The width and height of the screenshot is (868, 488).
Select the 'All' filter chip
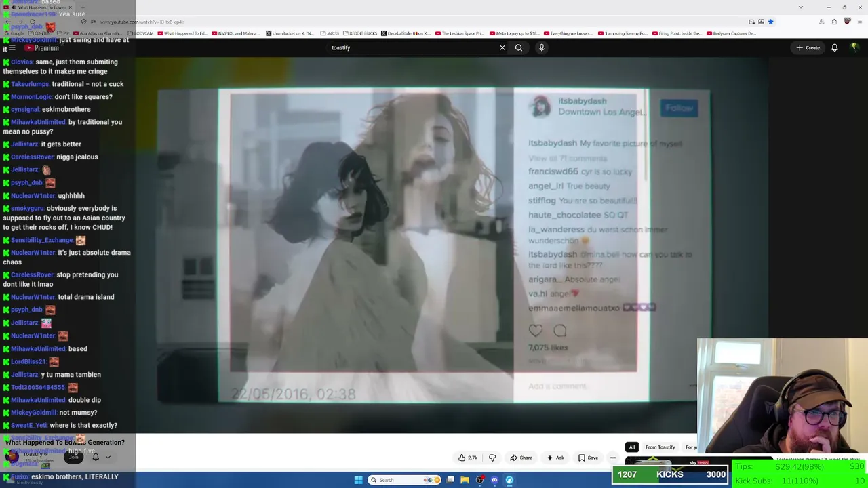632,447
